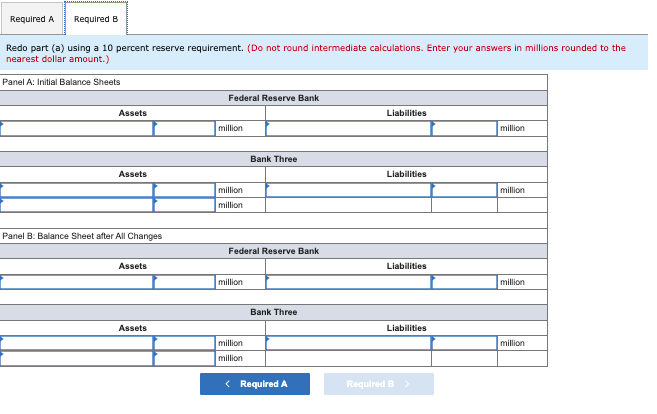Image resolution: width=657 pixels, height=414 pixels.
Task: Click Panel A Bank Three liability amount field
Action: (x=464, y=190)
